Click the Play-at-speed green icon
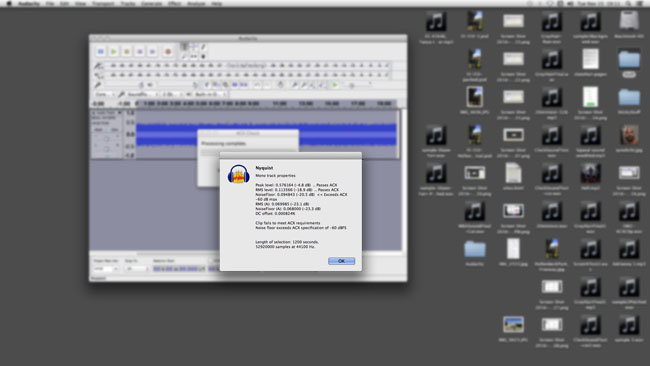Image resolution: width=650 pixels, height=366 pixels. pyautogui.click(x=335, y=85)
